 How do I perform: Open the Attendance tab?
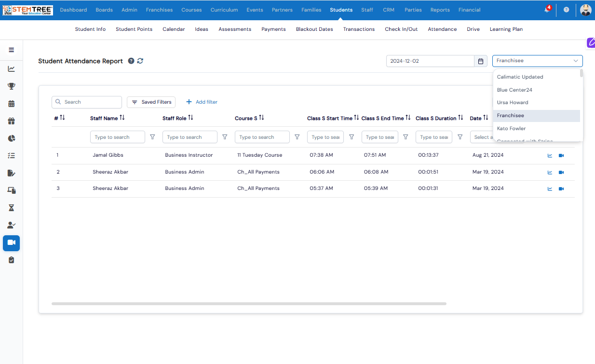point(442,29)
